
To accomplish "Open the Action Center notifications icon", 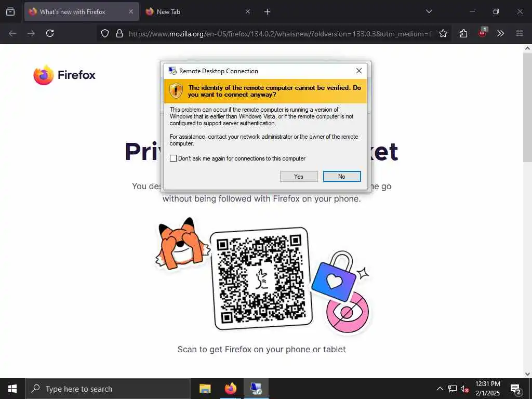I will tap(515, 389).
